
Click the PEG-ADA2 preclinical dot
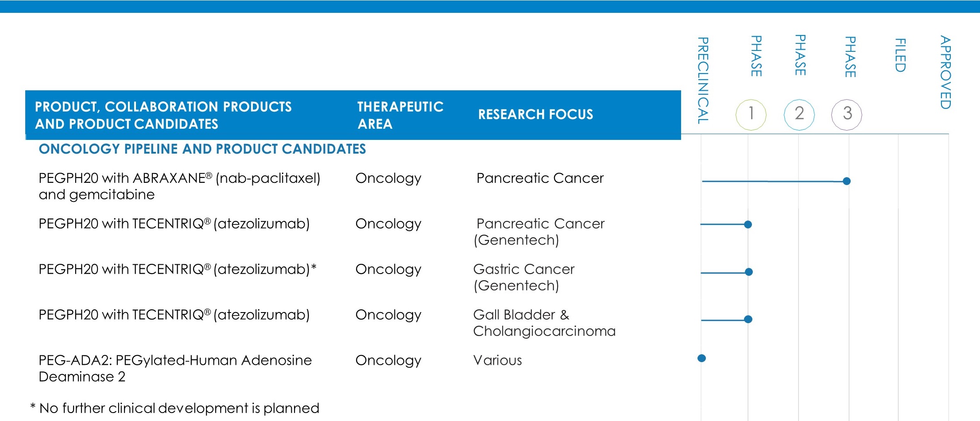tap(701, 358)
